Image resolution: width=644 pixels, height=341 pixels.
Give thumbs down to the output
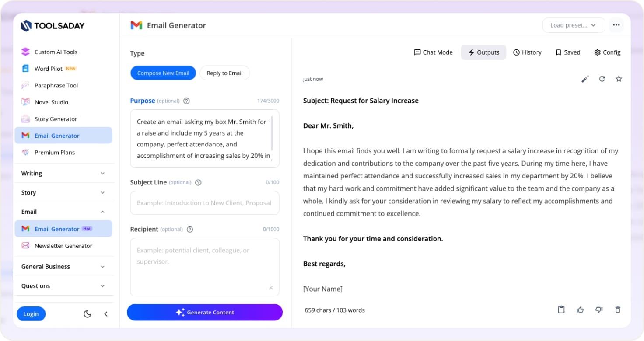(599, 310)
